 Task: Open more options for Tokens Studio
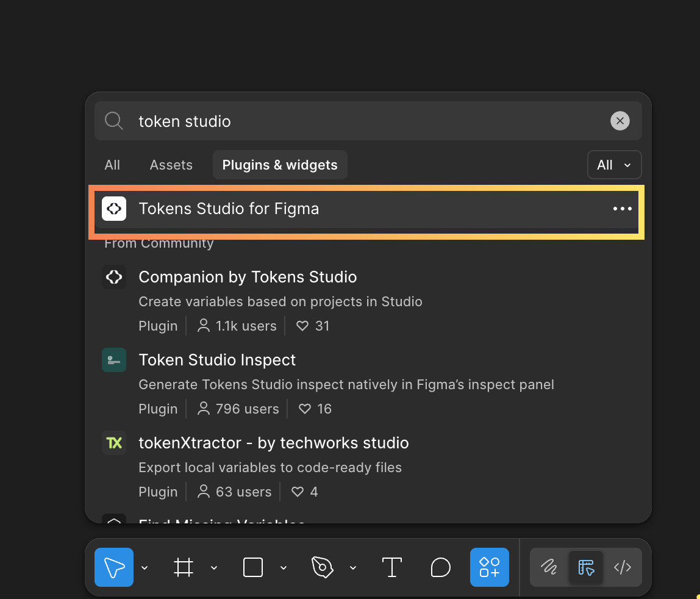pos(623,209)
